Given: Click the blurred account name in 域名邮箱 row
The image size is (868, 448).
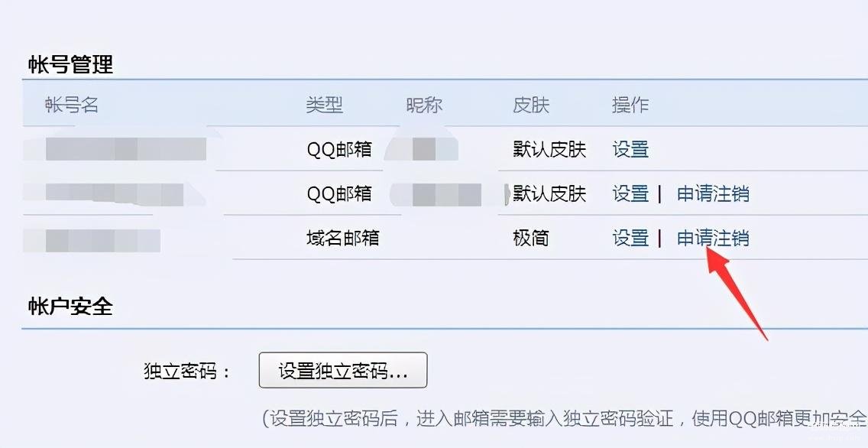Looking at the screenshot, I should [92, 241].
